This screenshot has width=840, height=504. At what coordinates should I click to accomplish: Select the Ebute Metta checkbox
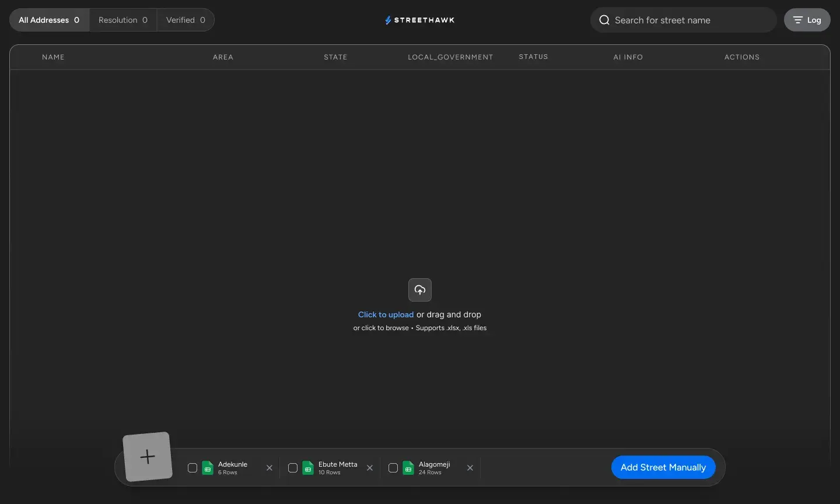pyautogui.click(x=293, y=468)
